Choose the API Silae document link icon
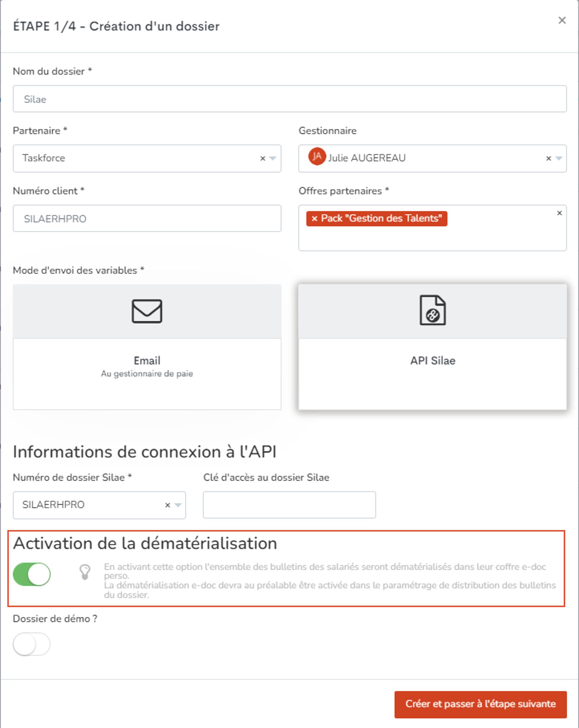The image size is (579, 728). (x=433, y=310)
